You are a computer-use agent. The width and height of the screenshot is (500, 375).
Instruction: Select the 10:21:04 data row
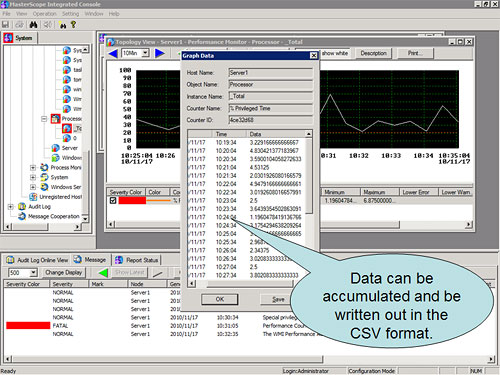point(247,167)
